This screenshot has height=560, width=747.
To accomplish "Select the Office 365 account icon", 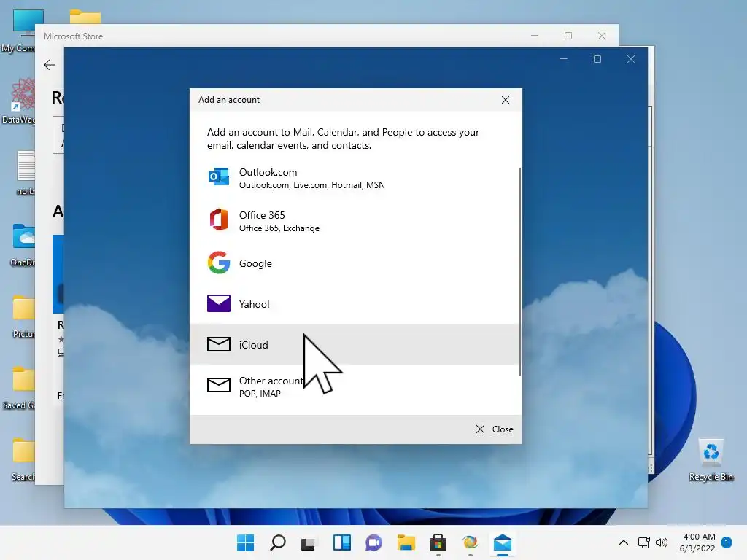I will pyautogui.click(x=219, y=220).
